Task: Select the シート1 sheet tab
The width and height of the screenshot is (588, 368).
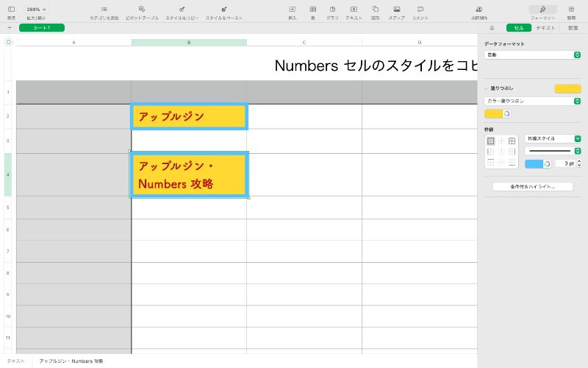Action: pyautogui.click(x=42, y=28)
